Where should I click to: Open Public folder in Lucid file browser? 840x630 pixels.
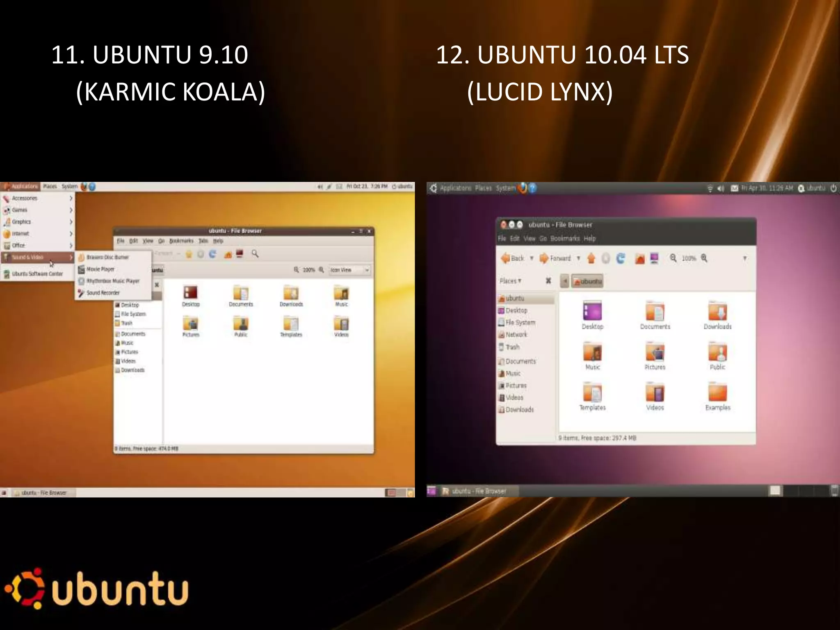(x=717, y=356)
